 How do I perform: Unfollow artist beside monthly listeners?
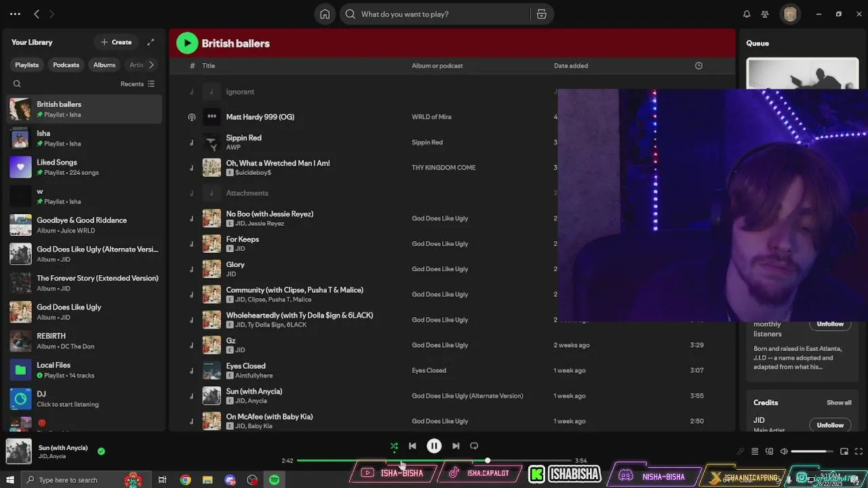click(830, 324)
